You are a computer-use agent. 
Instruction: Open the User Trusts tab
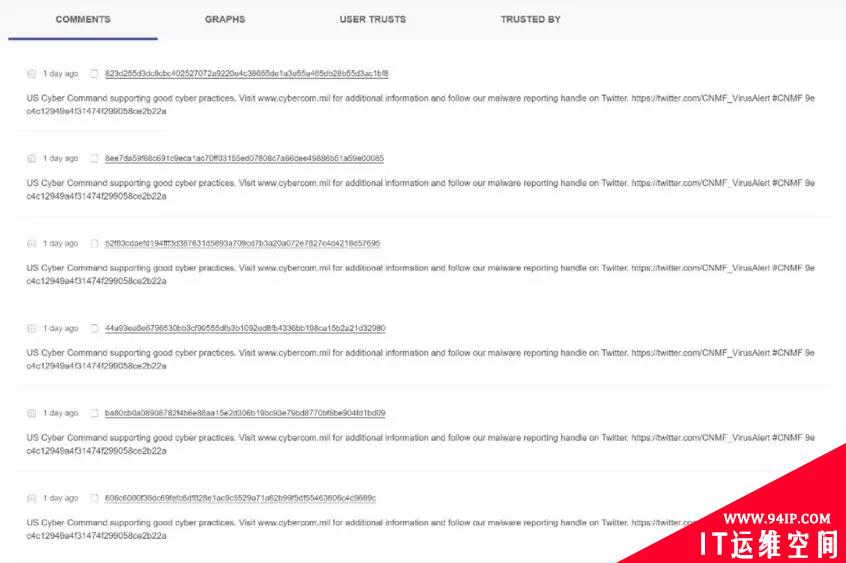[x=373, y=19]
